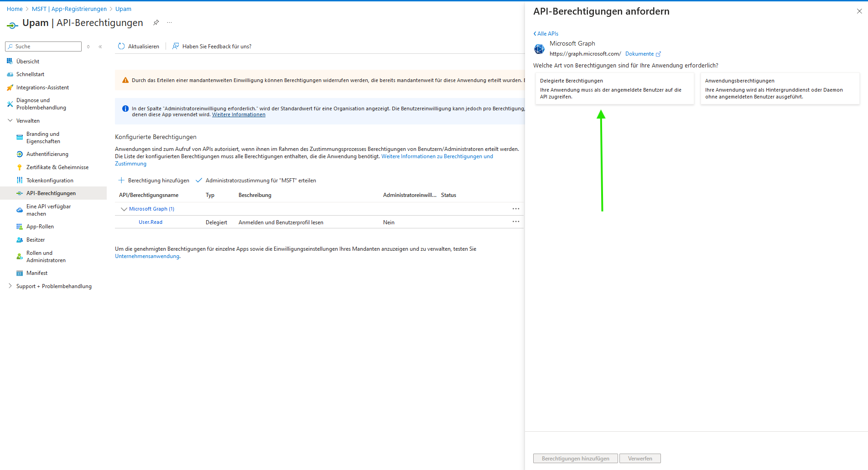Expand Support + Problembehandlung section
868x470 pixels.
pyautogui.click(x=10, y=286)
